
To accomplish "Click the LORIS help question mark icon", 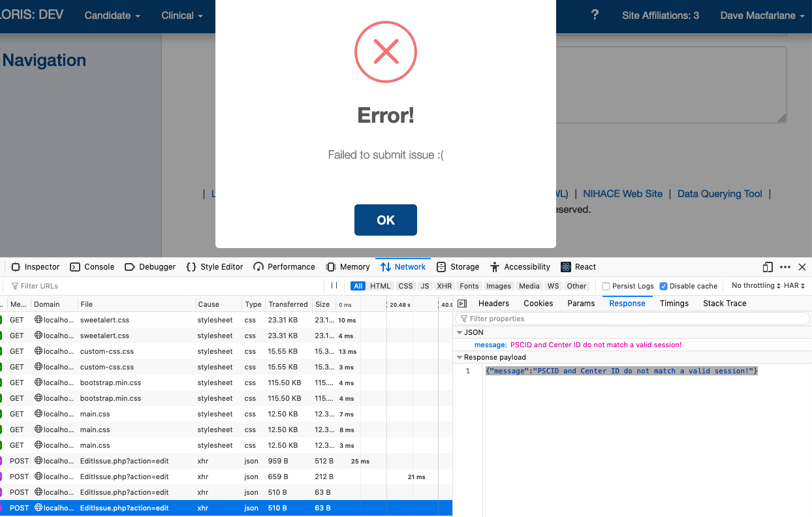I will point(595,14).
